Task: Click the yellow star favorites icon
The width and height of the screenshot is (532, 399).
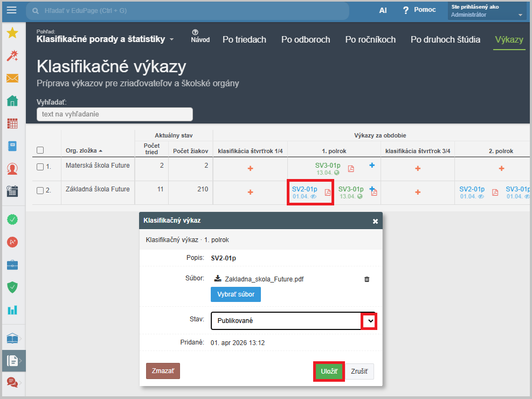Action: pyautogui.click(x=12, y=33)
